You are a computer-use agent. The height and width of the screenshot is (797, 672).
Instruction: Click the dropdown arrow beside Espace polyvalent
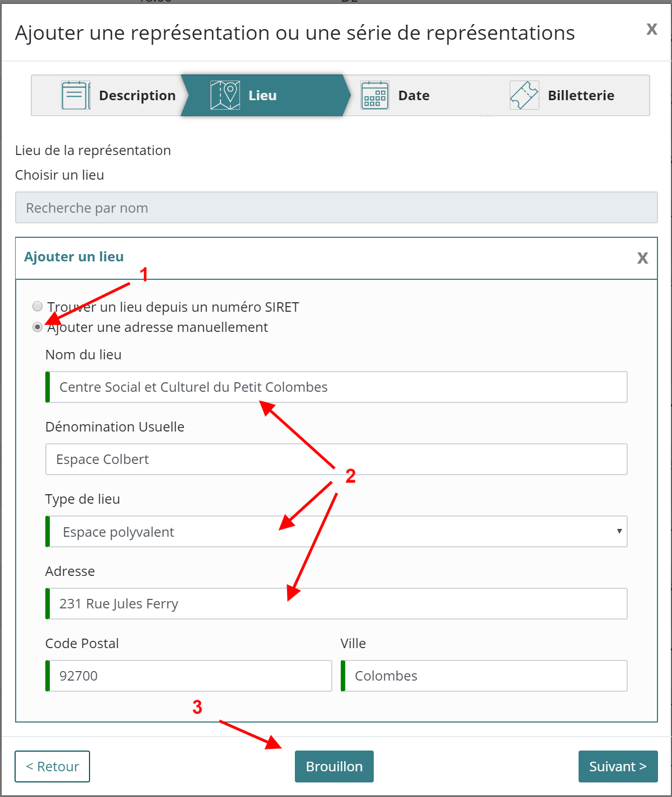pyautogui.click(x=619, y=531)
